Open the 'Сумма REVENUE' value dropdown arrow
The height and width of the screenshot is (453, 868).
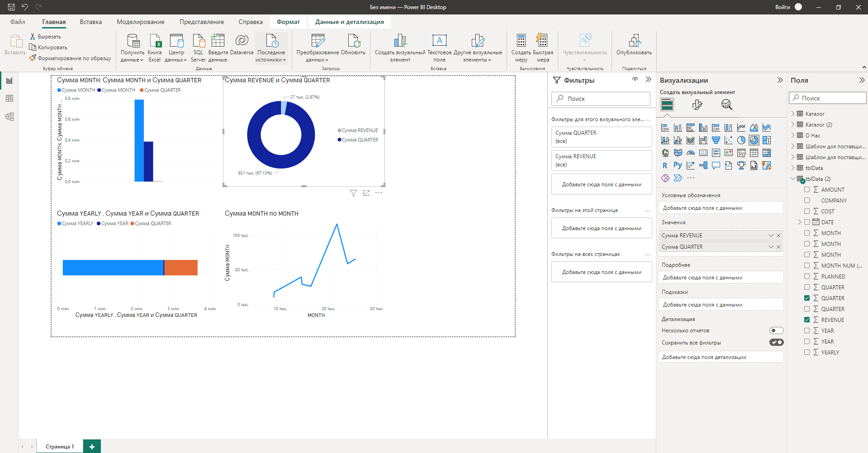(771, 236)
